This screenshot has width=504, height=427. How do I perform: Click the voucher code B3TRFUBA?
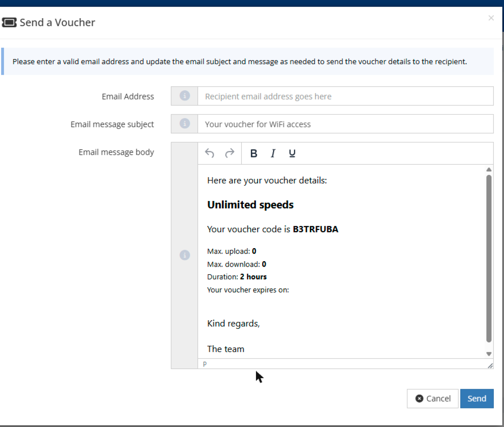click(315, 229)
